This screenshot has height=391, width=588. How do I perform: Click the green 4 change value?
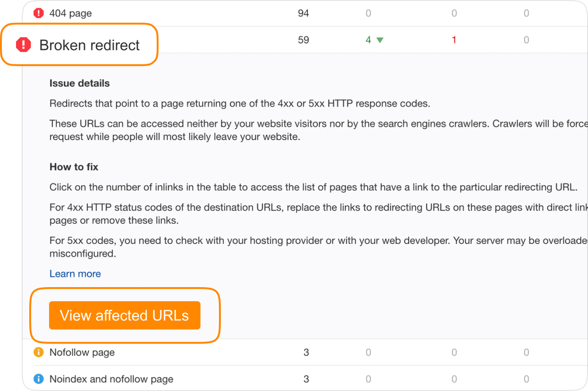(x=369, y=40)
